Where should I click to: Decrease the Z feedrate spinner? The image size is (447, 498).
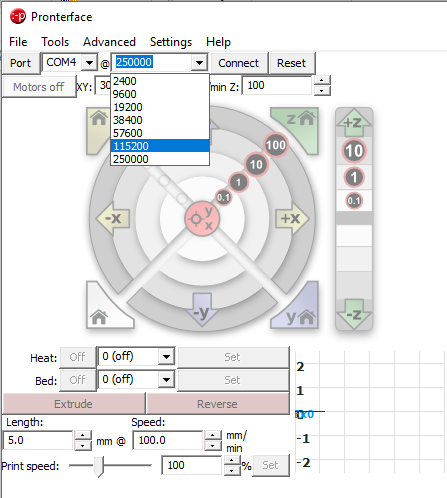[x=321, y=91]
